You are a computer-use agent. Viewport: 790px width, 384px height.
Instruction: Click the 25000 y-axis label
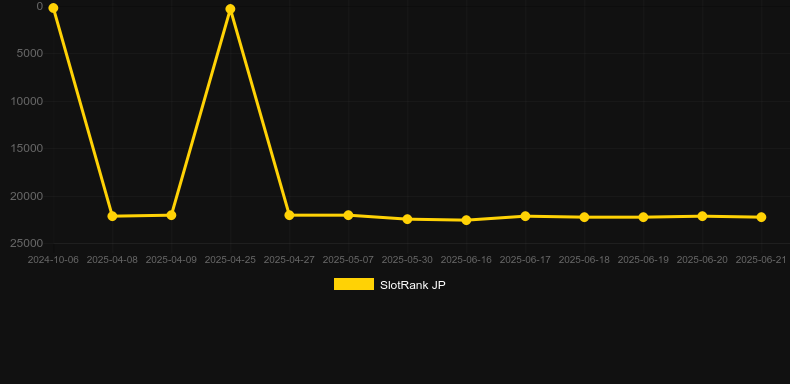coord(27,243)
